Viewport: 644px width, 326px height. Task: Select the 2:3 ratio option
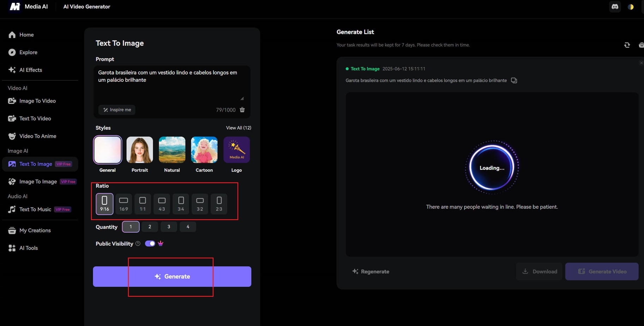219,204
